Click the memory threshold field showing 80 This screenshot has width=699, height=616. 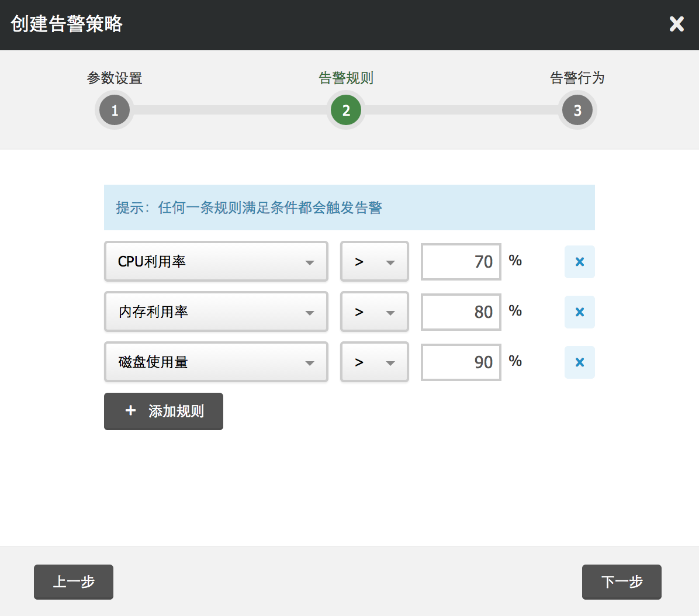pyautogui.click(x=461, y=312)
